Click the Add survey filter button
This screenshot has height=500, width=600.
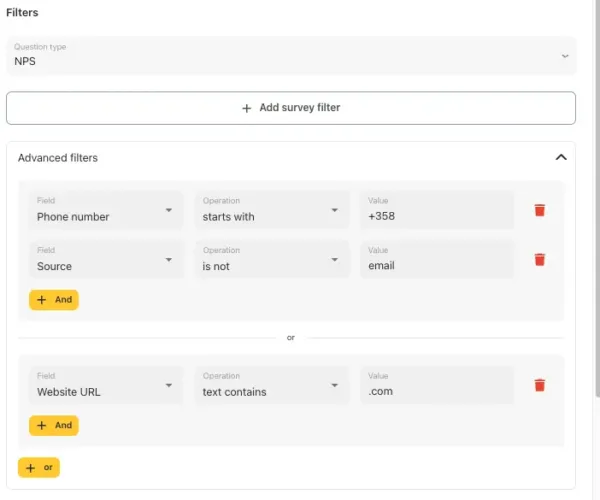pos(291,108)
